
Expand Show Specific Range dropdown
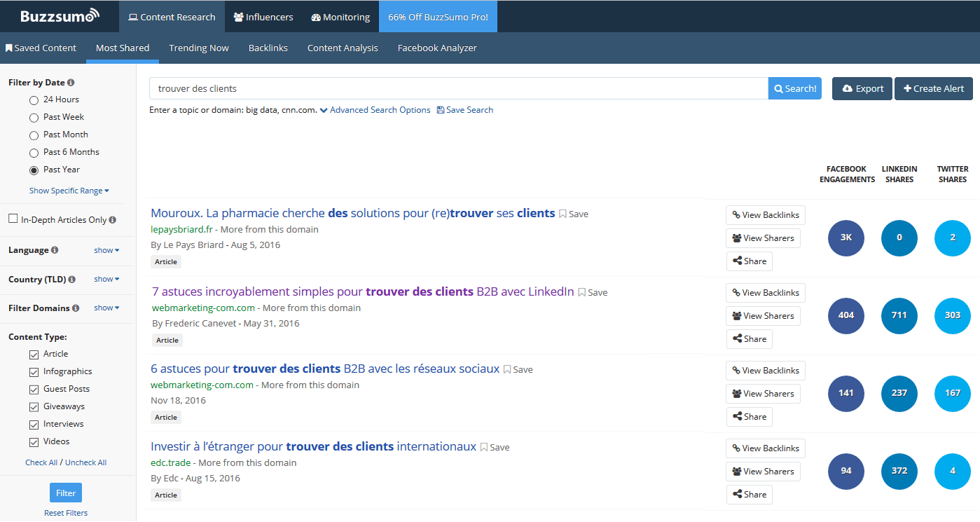(69, 191)
